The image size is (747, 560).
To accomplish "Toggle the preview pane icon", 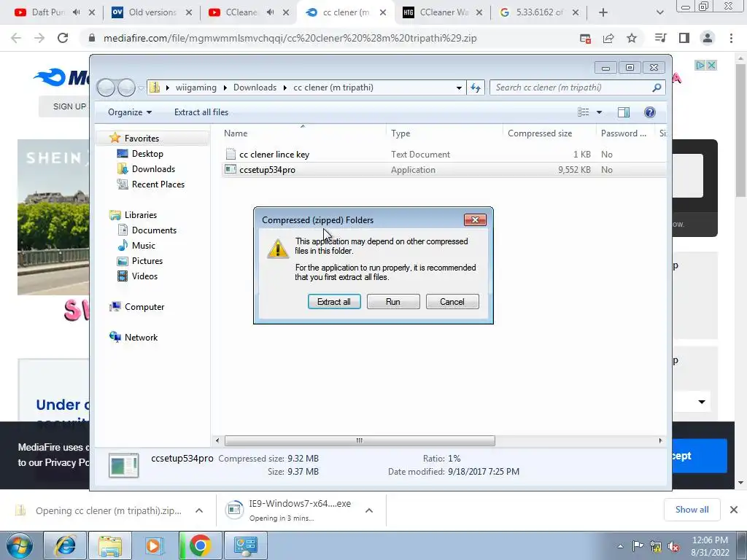I will tap(624, 112).
